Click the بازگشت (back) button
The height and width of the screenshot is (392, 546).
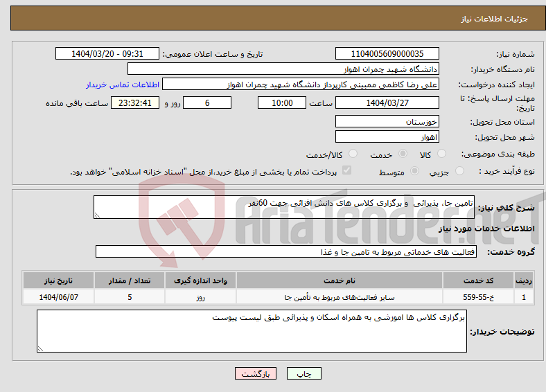tap(256, 373)
